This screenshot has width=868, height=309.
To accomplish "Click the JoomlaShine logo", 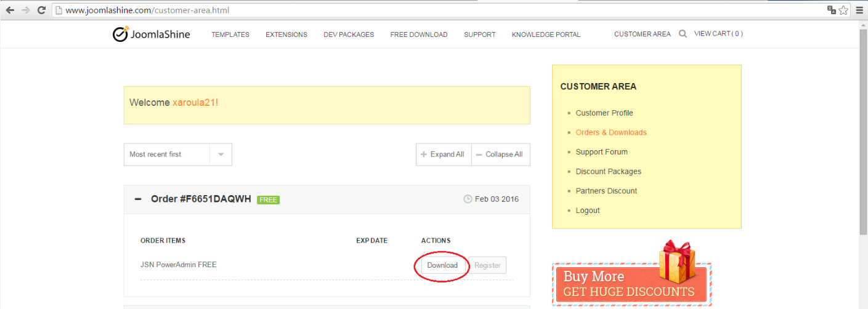I will point(152,34).
